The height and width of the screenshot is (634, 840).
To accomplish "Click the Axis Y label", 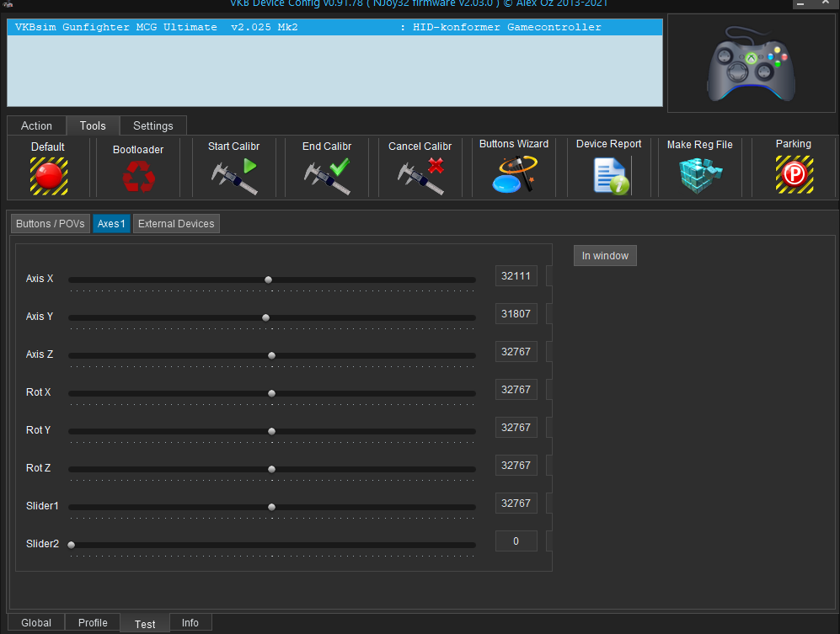I will [40, 317].
